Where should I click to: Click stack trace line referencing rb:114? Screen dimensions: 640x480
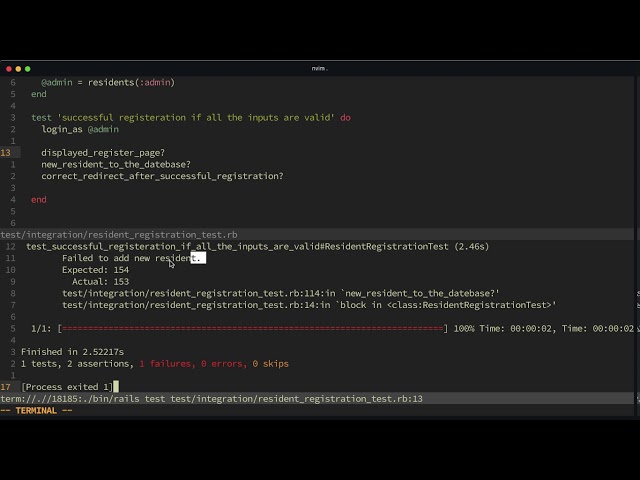click(x=281, y=293)
